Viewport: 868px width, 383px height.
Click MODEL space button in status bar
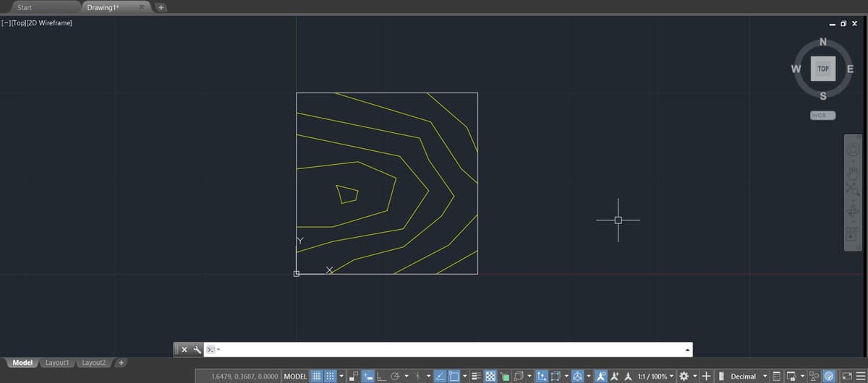295,376
